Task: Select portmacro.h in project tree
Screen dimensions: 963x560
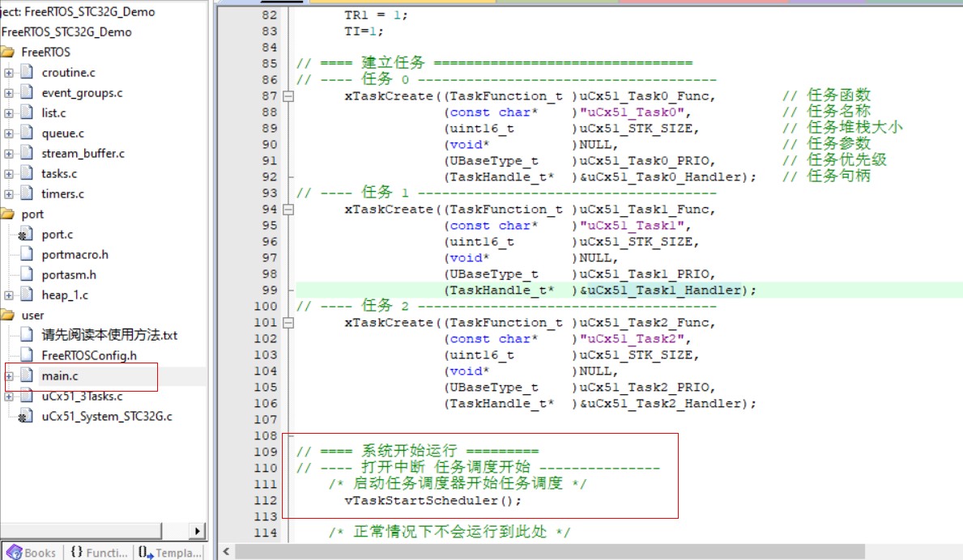Action: point(75,255)
